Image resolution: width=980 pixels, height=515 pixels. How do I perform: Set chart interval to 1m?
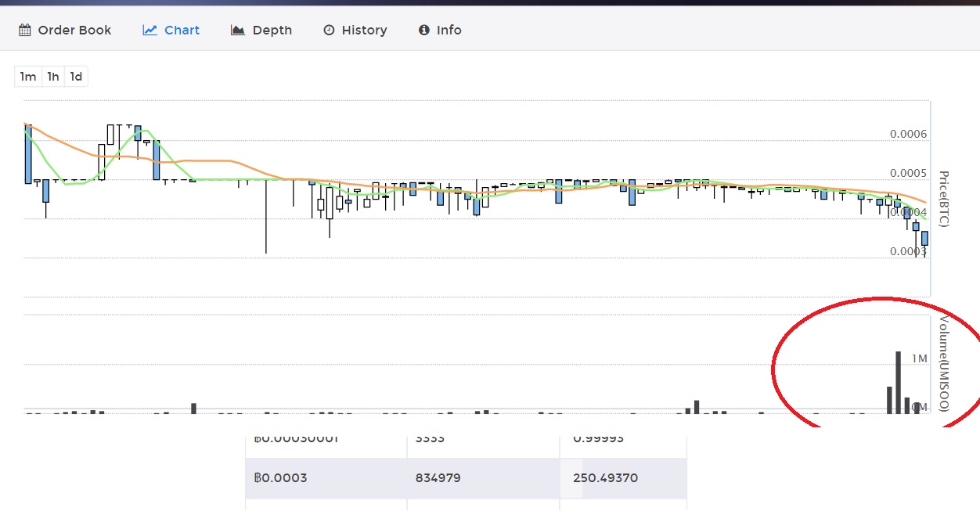[28, 77]
